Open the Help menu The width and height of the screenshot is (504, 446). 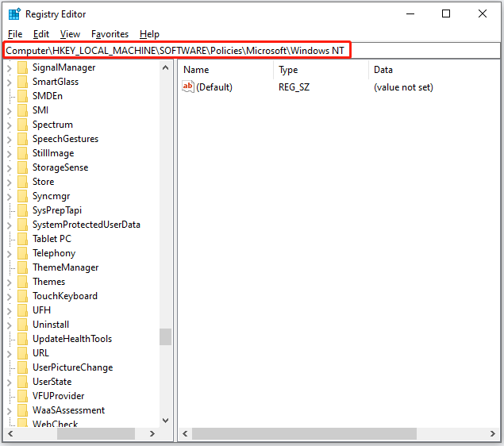click(x=149, y=34)
